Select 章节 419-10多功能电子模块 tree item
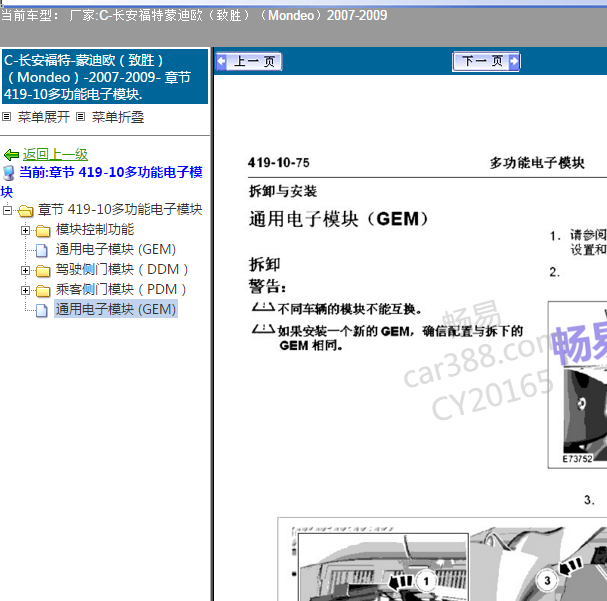Viewport: 607px width, 601px height. pos(120,209)
